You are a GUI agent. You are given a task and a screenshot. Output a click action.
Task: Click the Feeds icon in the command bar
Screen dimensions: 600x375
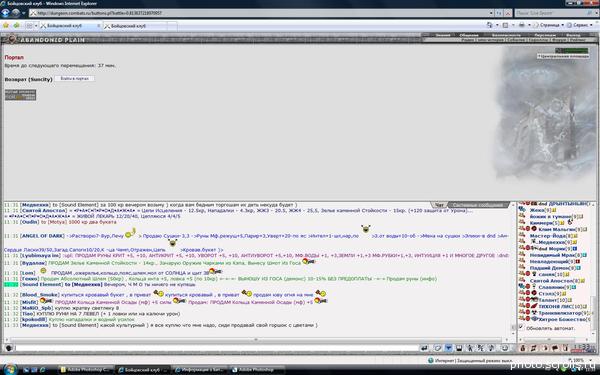point(505,25)
